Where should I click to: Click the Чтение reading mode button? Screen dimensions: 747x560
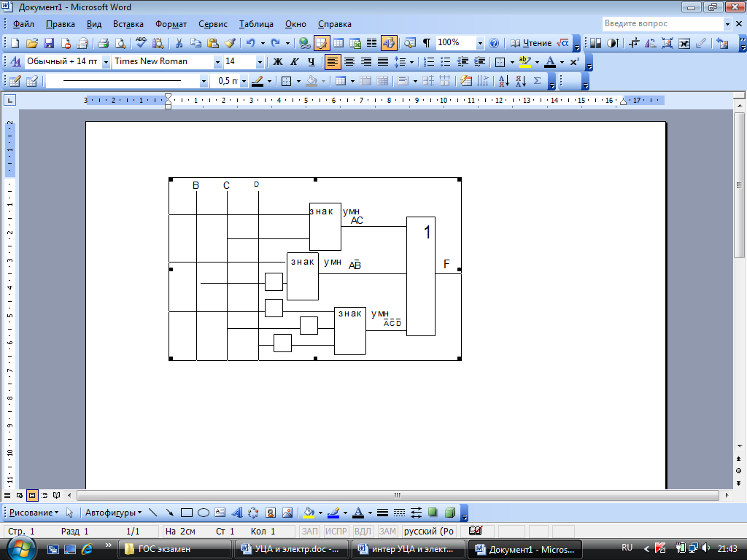click(531, 43)
